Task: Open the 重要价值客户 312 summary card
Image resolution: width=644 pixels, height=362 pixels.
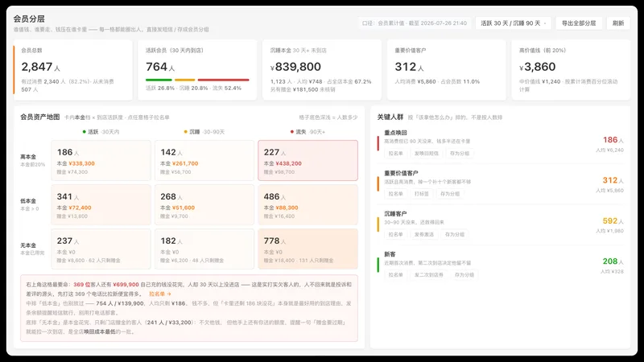Action: [447, 70]
